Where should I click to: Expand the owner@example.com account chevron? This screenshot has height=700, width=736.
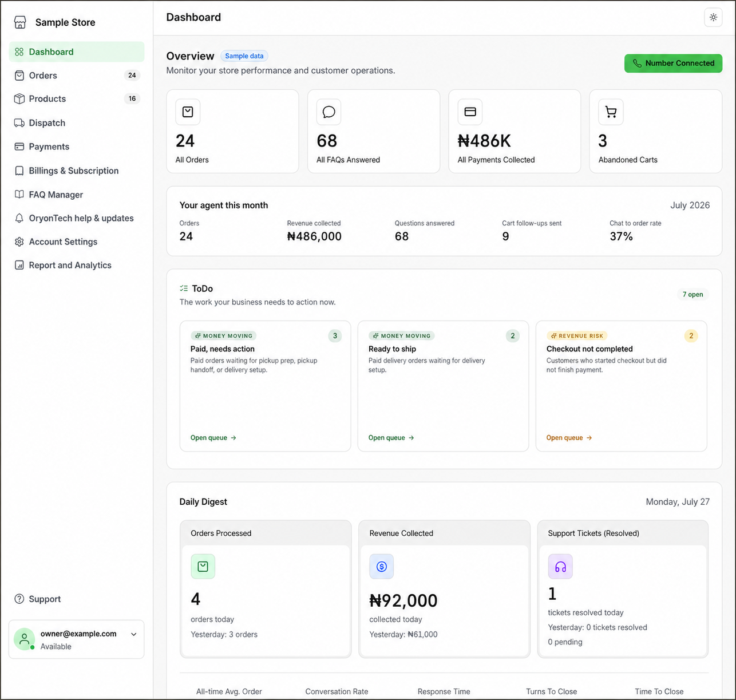[x=133, y=634]
